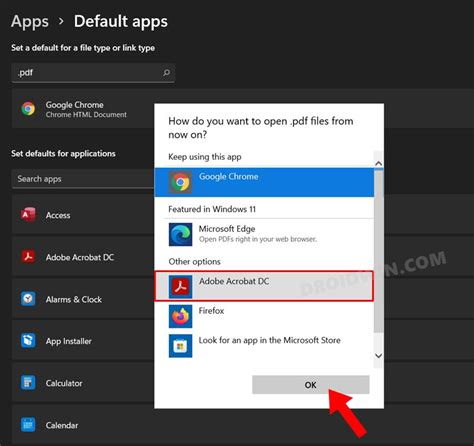This screenshot has height=446, width=474.
Task: Click the Adobe Acrobat DC icon in the apps list
Action: click(28, 257)
